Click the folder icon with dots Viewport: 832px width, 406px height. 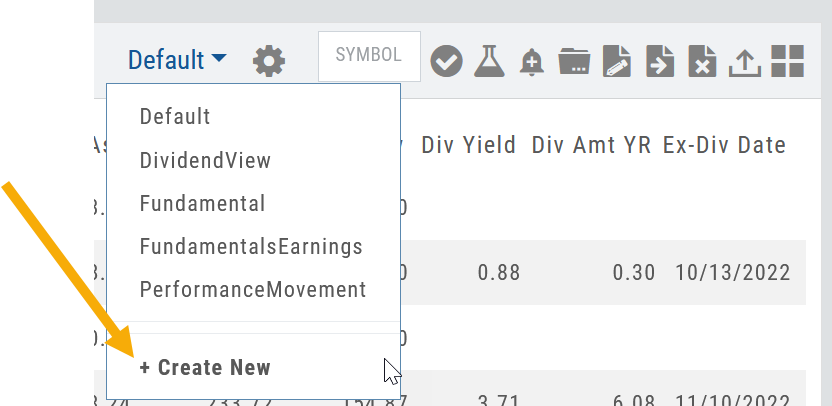574,61
